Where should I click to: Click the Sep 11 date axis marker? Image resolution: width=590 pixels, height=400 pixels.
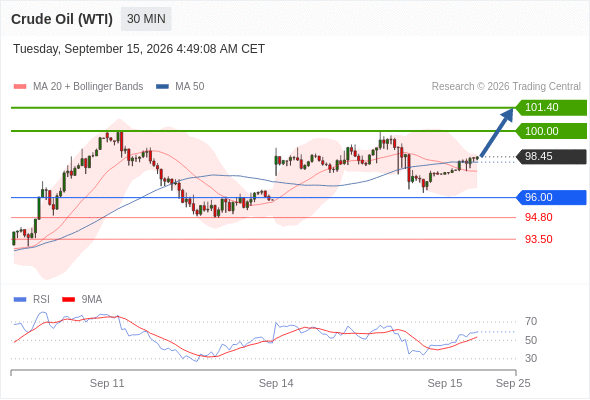pyautogui.click(x=107, y=383)
